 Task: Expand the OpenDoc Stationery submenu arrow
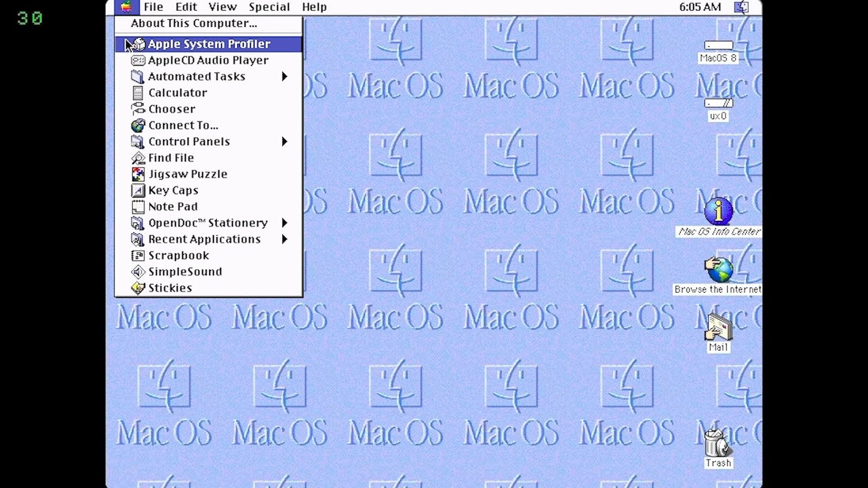285,223
